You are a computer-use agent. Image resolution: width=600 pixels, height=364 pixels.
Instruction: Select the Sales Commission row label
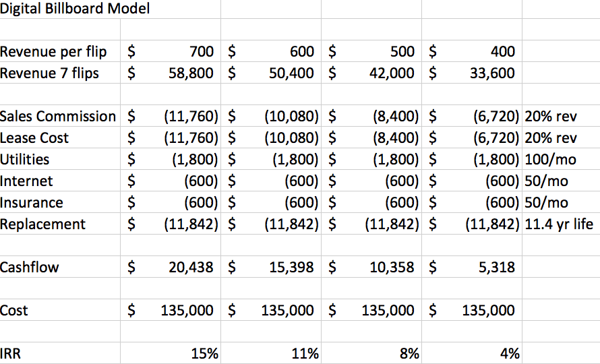pyautogui.click(x=60, y=116)
